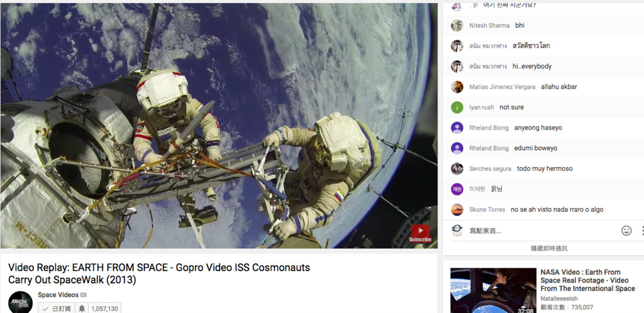This screenshot has width=644, height=313.
Task: Open the NASA Video Earth From Space title
Action: pos(587,280)
